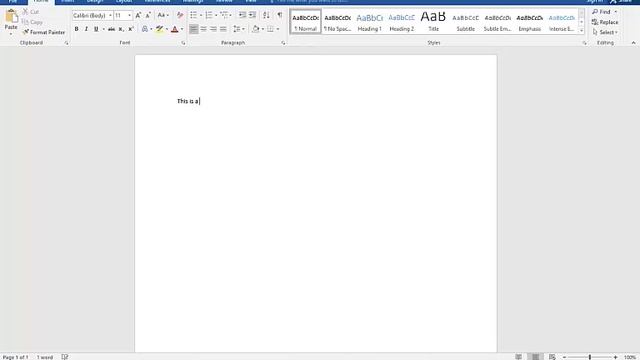Toggle subscript formatting

[121, 29]
